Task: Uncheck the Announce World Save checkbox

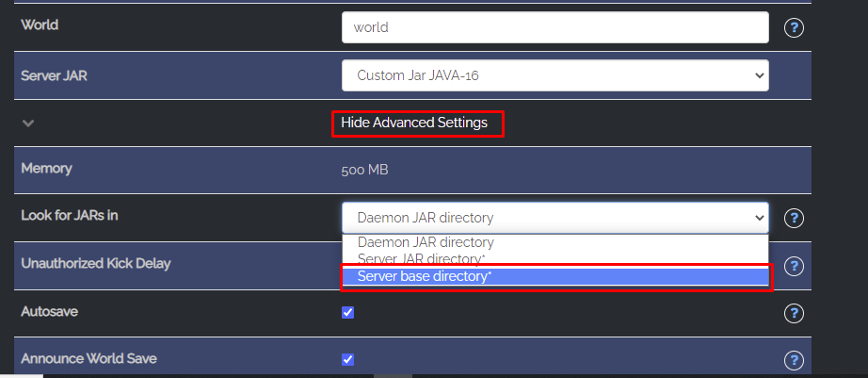Action: tap(348, 359)
